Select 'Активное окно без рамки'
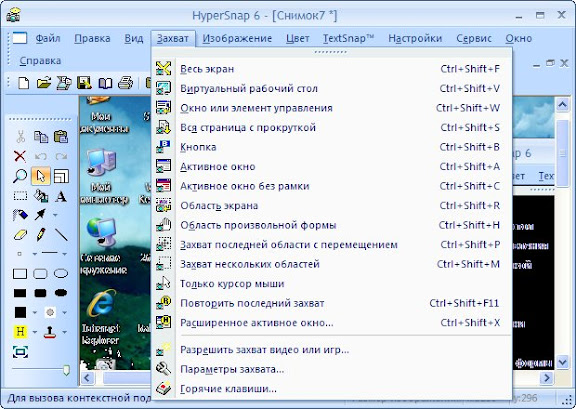The image size is (576, 409). [331, 186]
